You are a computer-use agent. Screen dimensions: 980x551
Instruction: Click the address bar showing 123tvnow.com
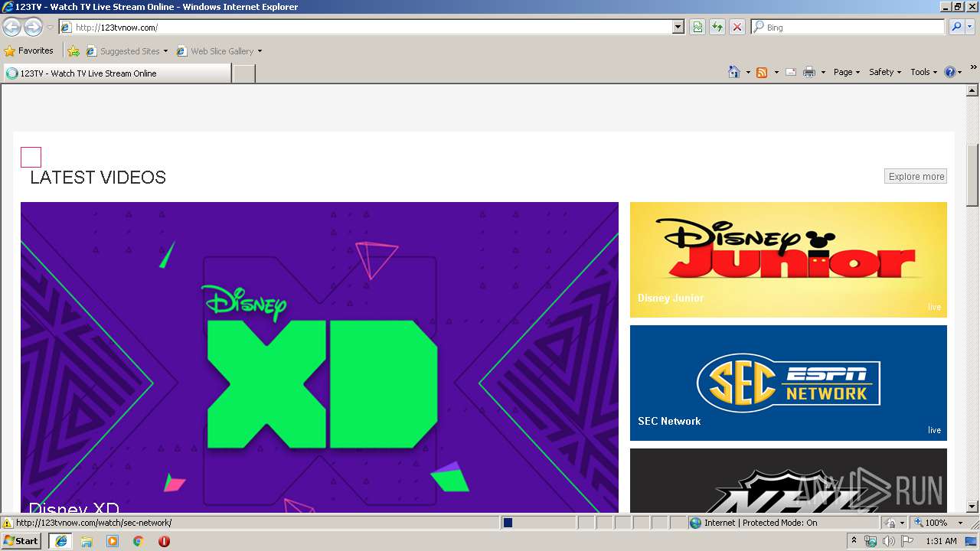pos(367,27)
